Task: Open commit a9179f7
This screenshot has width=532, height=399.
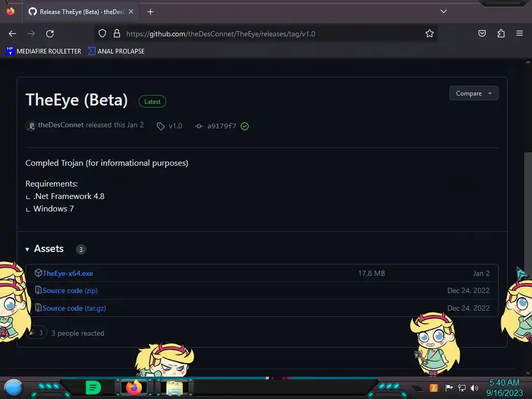Action: (221, 126)
